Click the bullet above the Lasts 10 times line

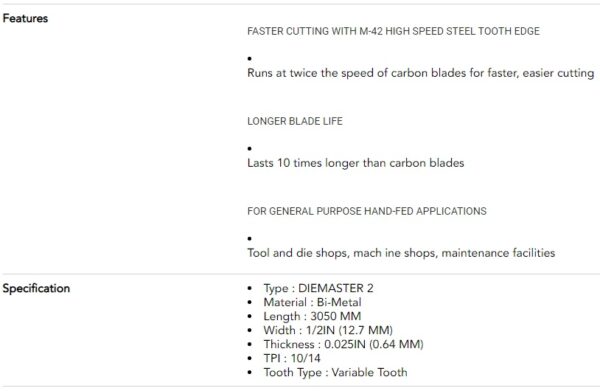click(x=249, y=148)
